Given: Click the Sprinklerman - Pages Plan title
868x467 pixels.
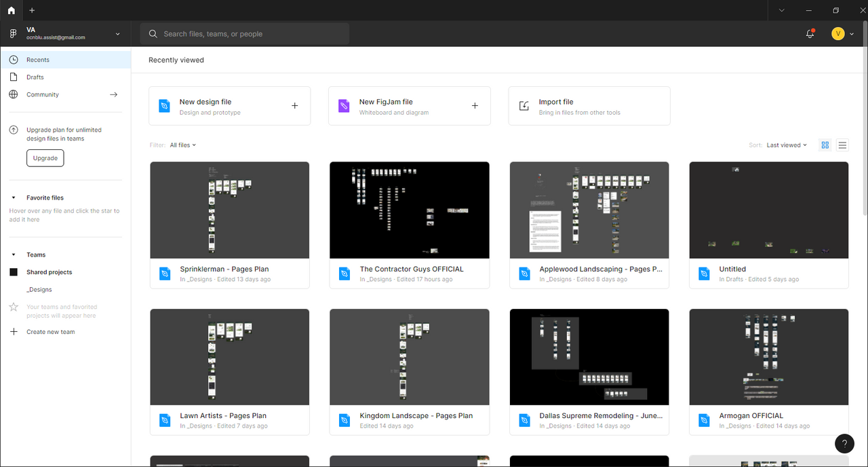Looking at the screenshot, I should [x=224, y=269].
